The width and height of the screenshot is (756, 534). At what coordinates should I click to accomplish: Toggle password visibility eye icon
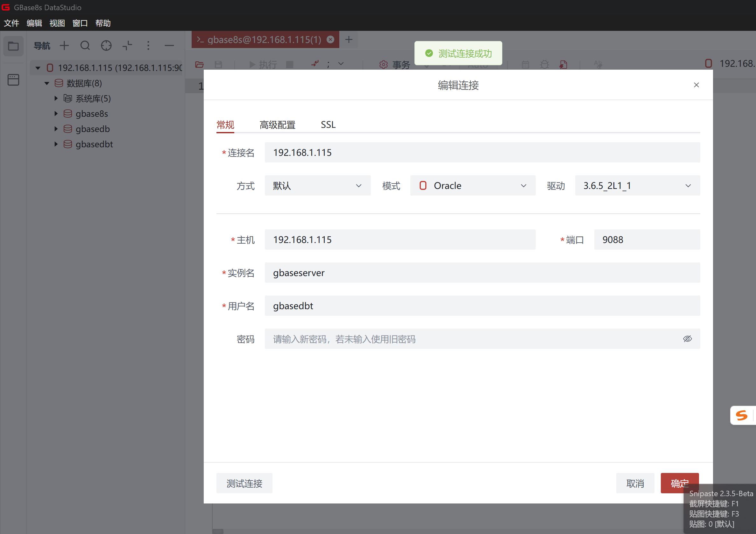tap(687, 339)
